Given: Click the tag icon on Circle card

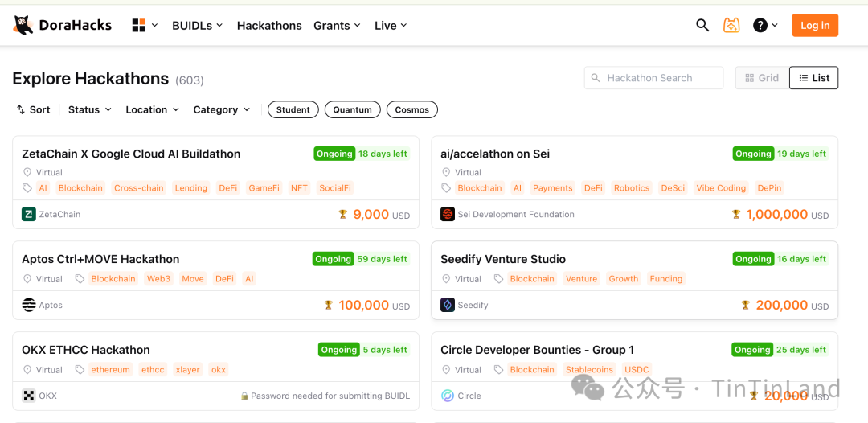Looking at the screenshot, I should 499,370.
